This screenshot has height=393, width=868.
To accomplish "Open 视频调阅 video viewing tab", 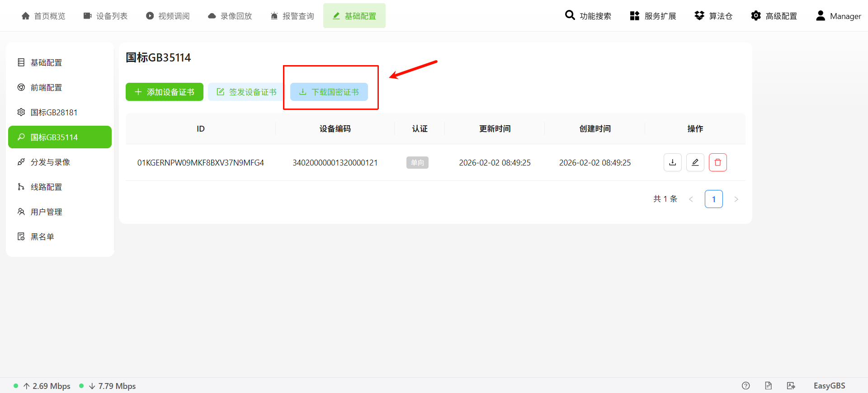I will [x=168, y=16].
